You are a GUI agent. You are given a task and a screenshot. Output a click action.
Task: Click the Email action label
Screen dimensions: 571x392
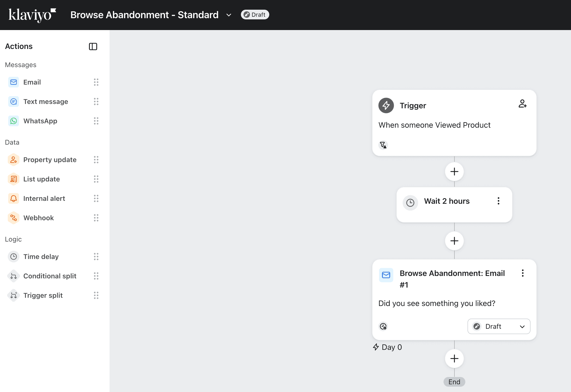(x=32, y=82)
